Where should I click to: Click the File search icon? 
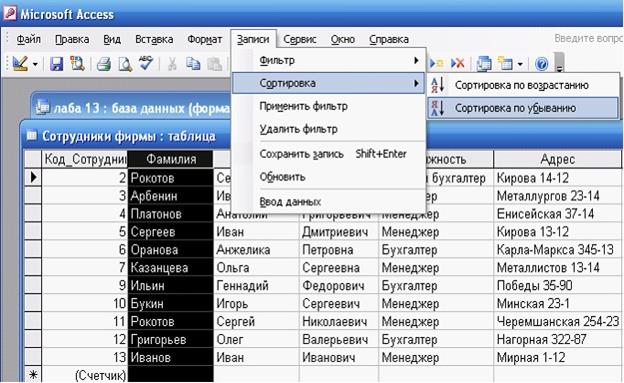[77, 64]
